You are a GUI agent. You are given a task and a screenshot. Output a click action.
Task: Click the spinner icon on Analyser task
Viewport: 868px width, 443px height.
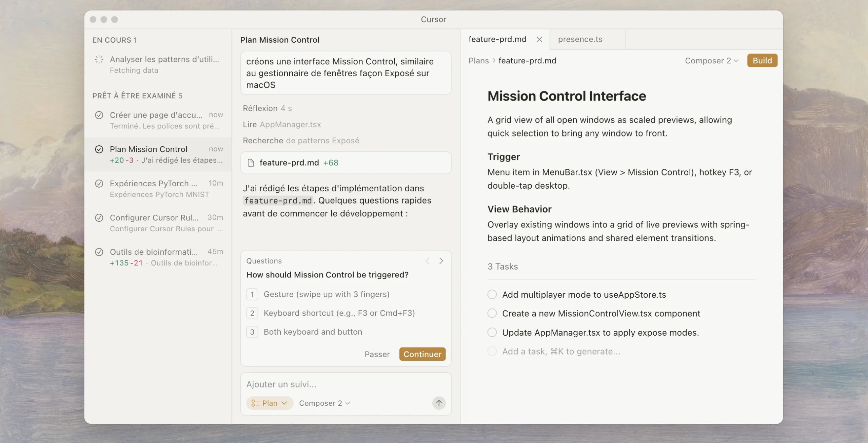[99, 60]
